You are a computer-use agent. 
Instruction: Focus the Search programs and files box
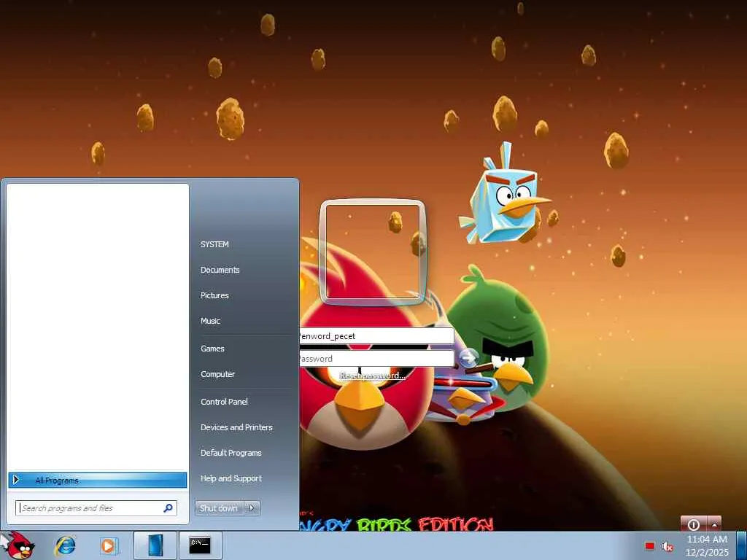click(96, 508)
